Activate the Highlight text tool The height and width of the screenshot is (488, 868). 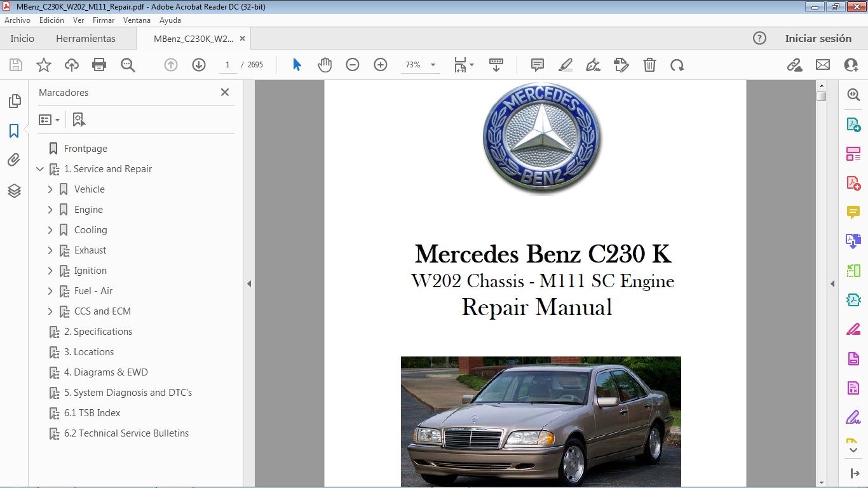(x=565, y=64)
